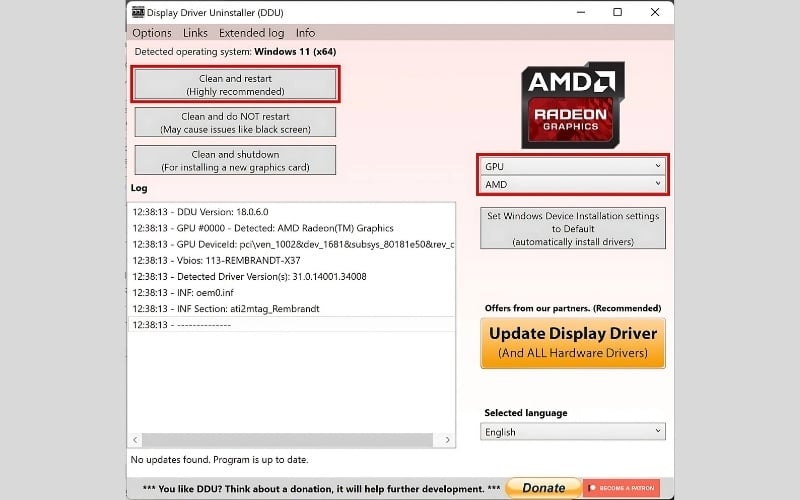
Task: Open the English language dropdown
Action: click(x=573, y=432)
